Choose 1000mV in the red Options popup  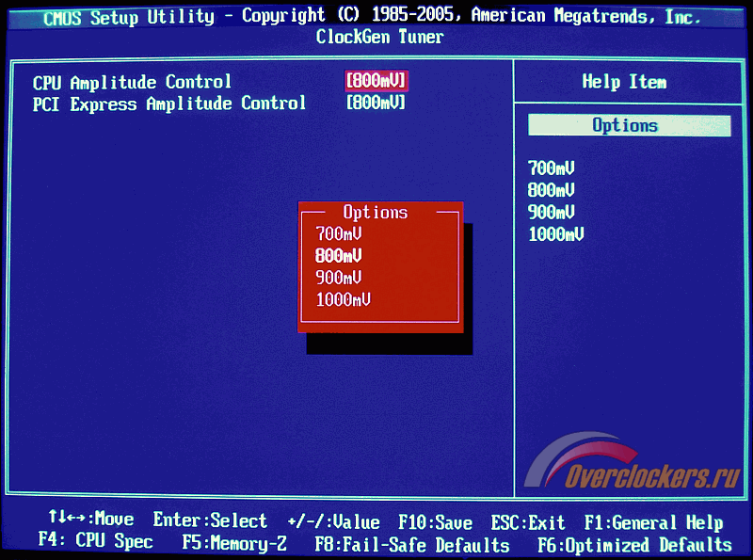(344, 299)
